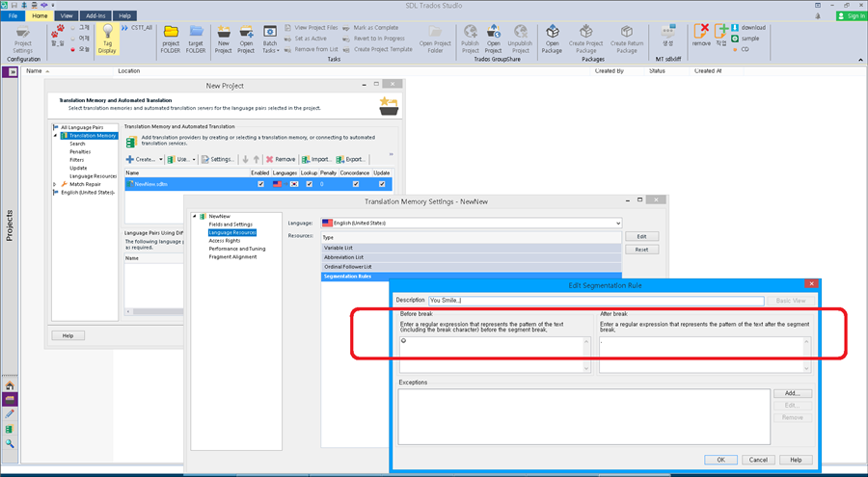Screen dimensions: 868x477
Task: Select Segmentation Rules in the resources list
Action: coord(471,277)
